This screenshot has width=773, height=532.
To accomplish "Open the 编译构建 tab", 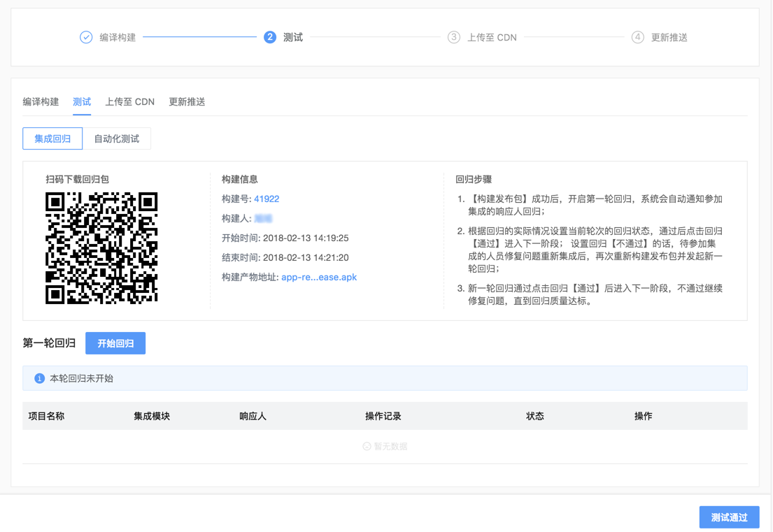I will (41, 102).
